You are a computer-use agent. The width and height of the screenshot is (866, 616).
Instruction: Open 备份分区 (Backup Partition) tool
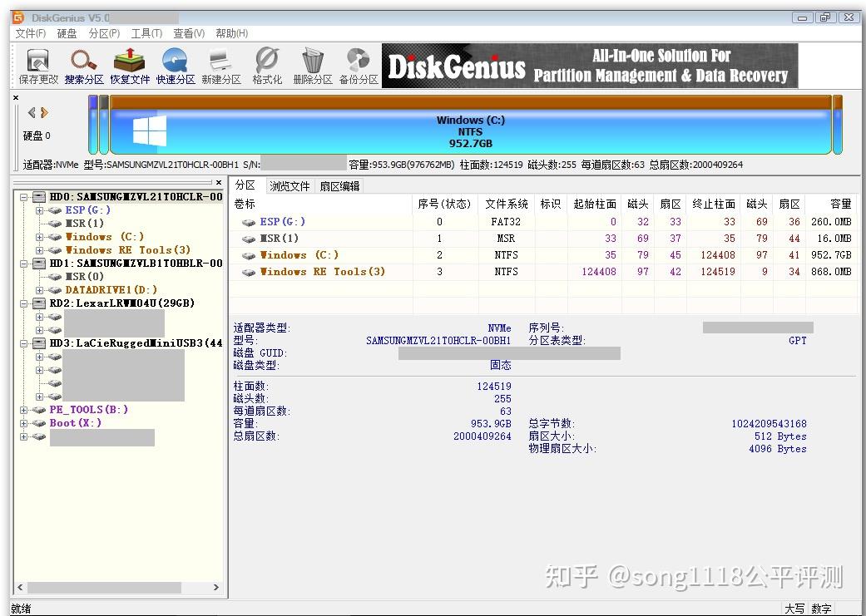click(358, 65)
